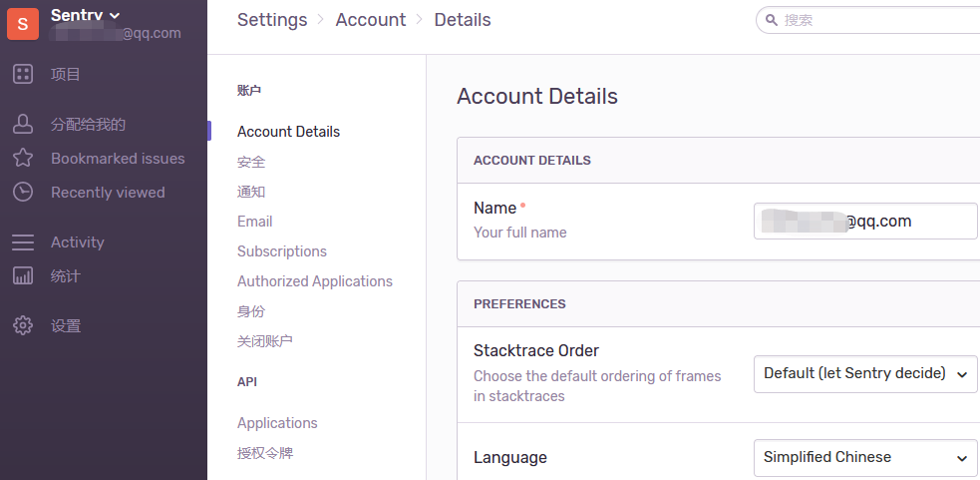Open the Stacktrace Order dropdown

click(865, 374)
